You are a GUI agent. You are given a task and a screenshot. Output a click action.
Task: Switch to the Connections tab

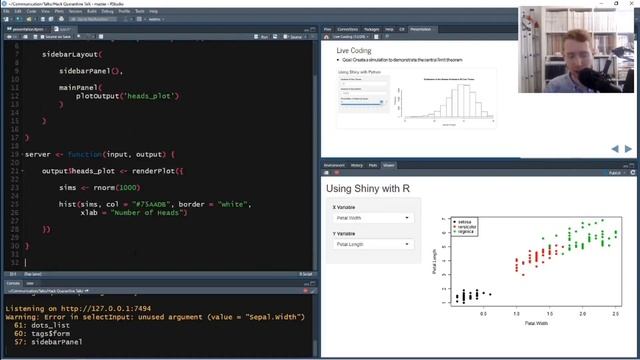point(347,29)
